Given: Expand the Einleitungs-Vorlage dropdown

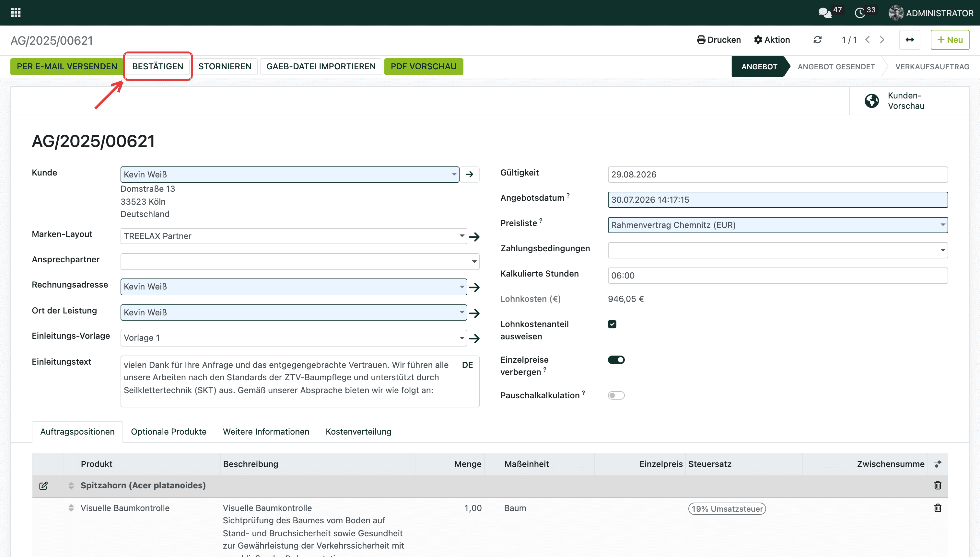Looking at the screenshot, I should 462,338.
